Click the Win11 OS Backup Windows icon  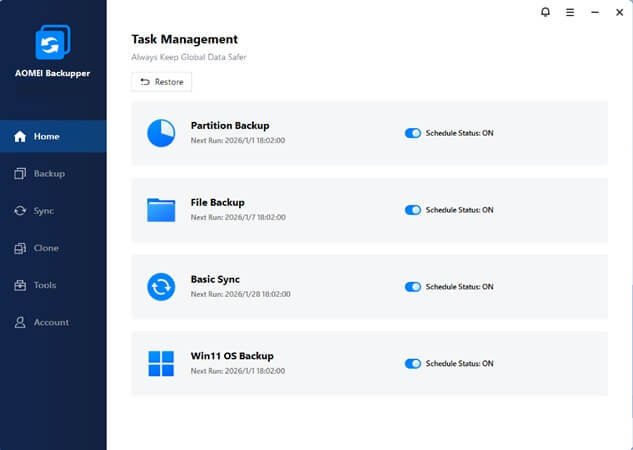pyautogui.click(x=161, y=363)
